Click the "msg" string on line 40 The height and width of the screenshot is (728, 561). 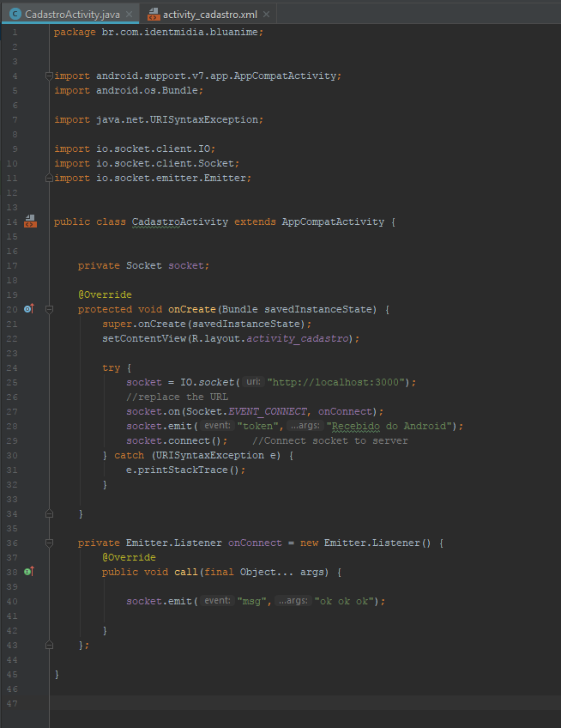[x=252, y=601]
